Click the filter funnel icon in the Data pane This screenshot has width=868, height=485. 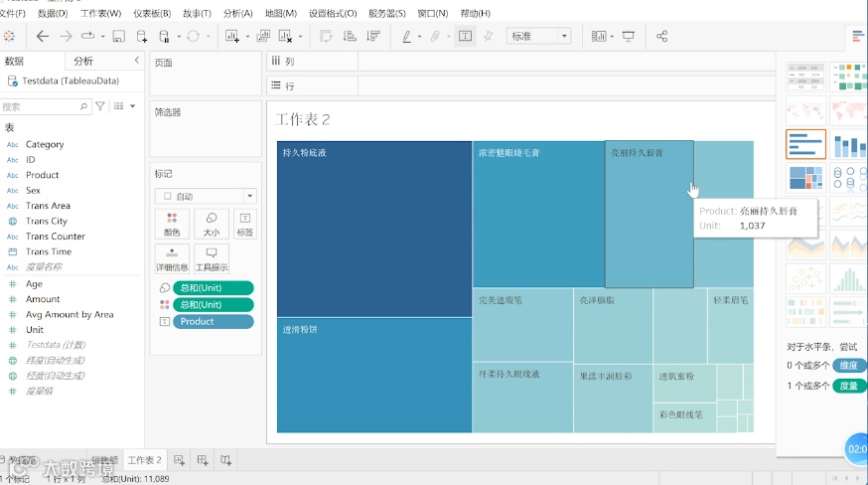point(100,106)
